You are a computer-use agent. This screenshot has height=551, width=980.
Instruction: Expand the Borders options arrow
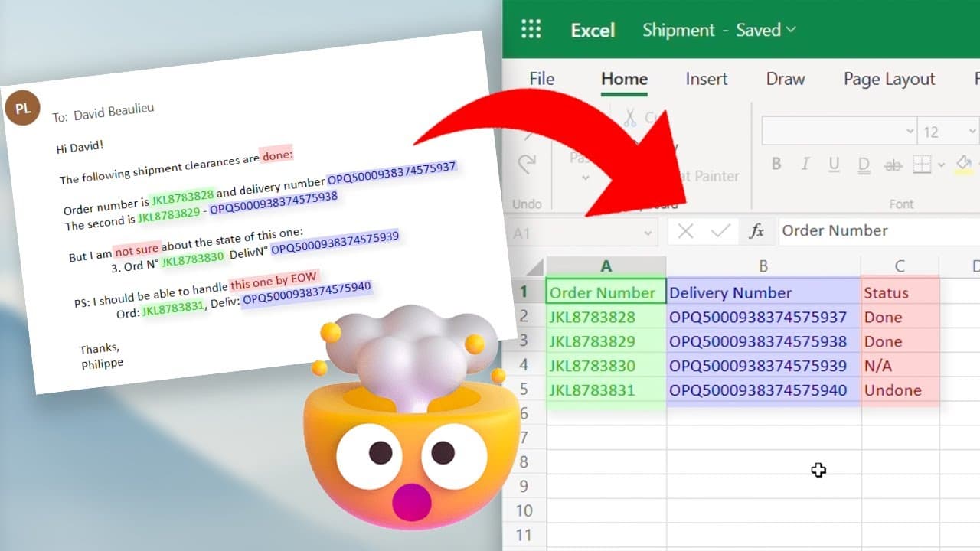click(x=941, y=165)
